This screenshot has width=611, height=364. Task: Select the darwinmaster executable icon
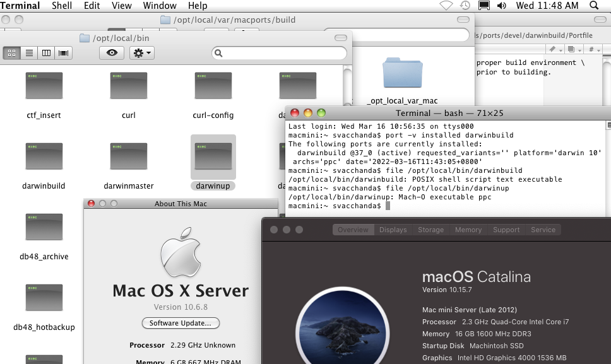click(x=129, y=156)
